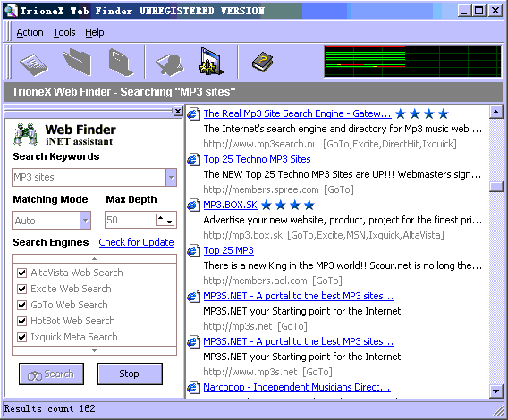Screen dimensions: 508x420
Task: Click the results scrollbar thumb
Action: pos(496,187)
